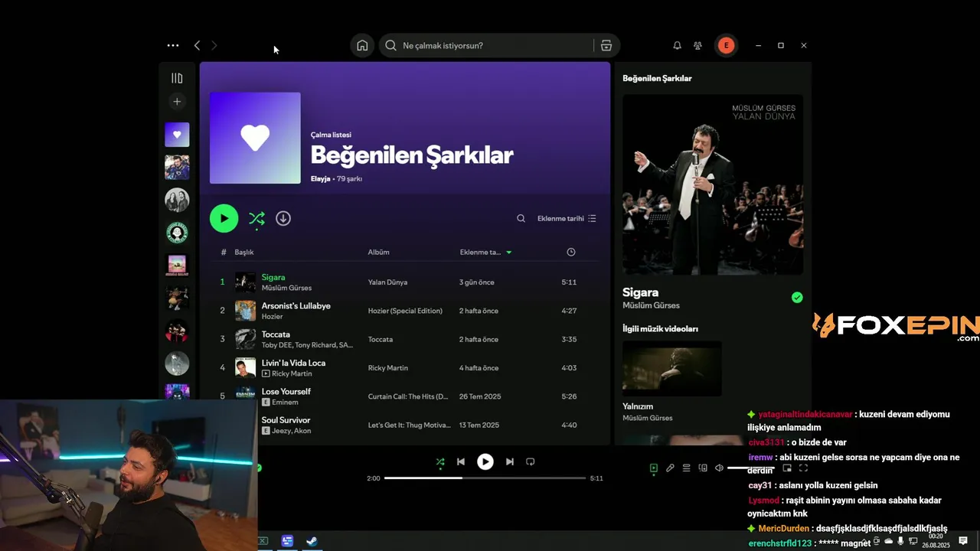Search within the playlist with the magnifier
Image resolution: width=980 pixels, height=551 pixels.
521,218
